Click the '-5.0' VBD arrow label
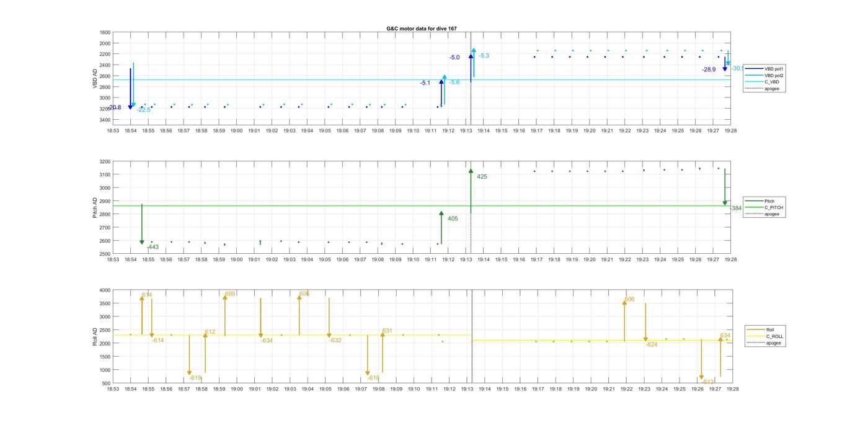Screen dimensions: 868x430 pos(454,58)
